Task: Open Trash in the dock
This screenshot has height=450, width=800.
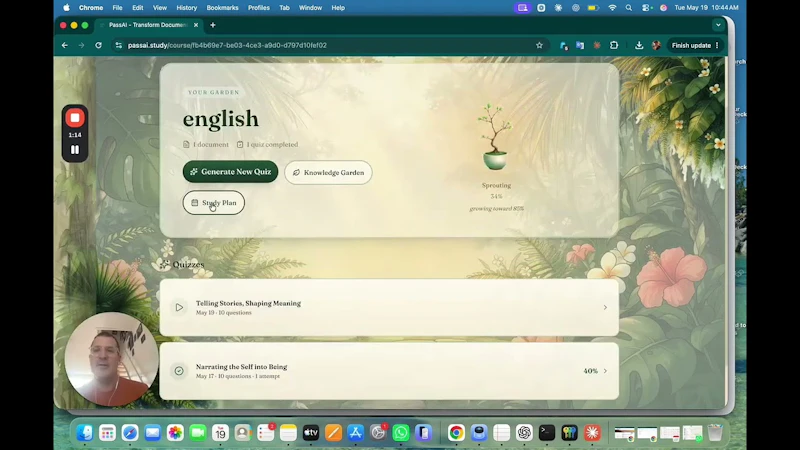Action: click(715, 433)
